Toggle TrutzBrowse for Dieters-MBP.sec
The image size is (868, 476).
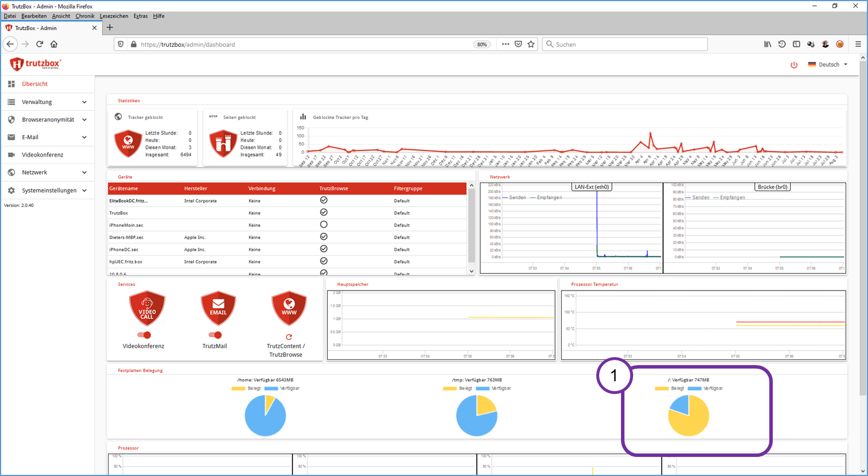324,236
